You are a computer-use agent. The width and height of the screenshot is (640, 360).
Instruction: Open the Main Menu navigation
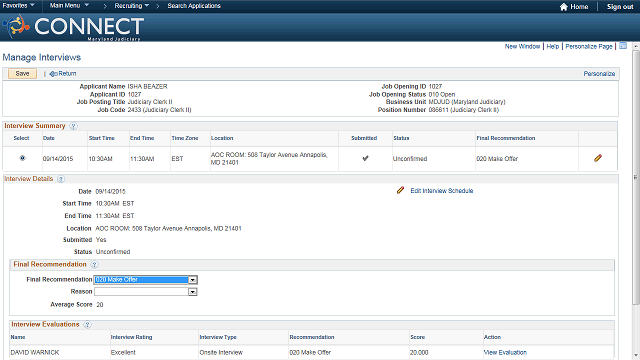pyautogui.click(x=69, y=5)
